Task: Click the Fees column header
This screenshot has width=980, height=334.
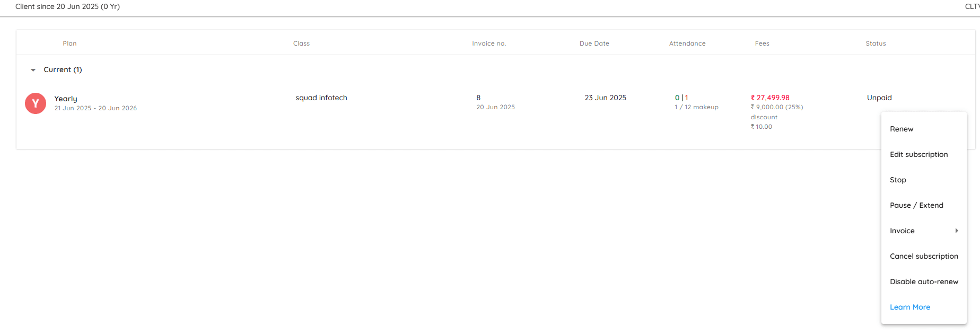Action: click(762, 43)
